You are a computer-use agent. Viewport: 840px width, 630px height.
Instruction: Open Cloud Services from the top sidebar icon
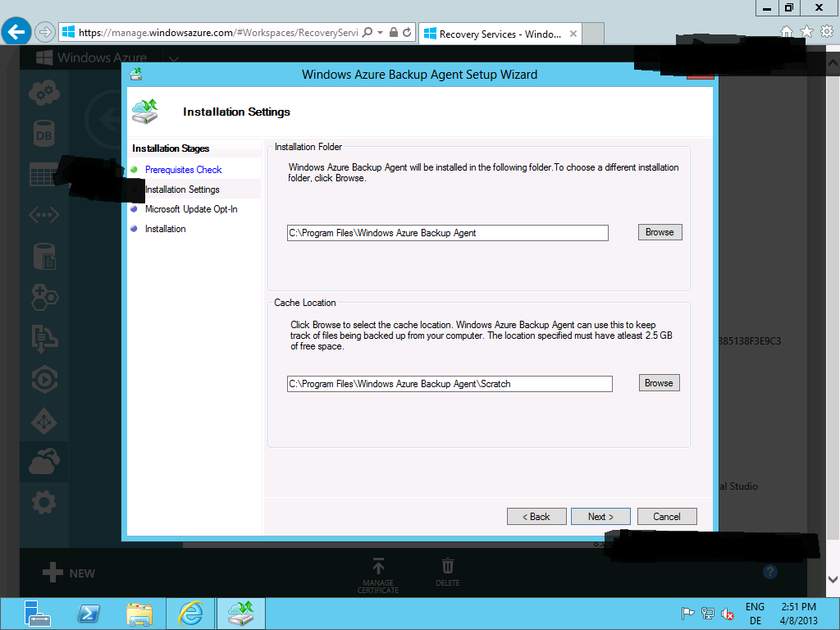pyautogui.click(x=43, y=92)
